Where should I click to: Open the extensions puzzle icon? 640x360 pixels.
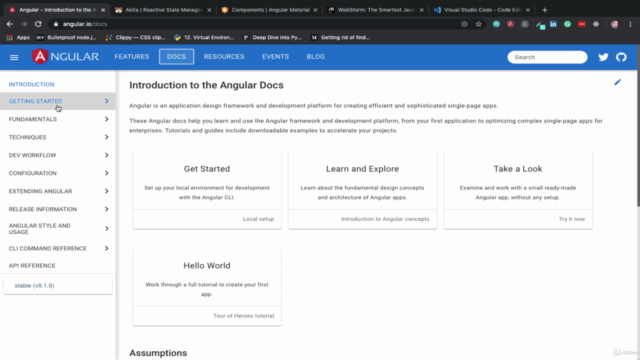596,24
